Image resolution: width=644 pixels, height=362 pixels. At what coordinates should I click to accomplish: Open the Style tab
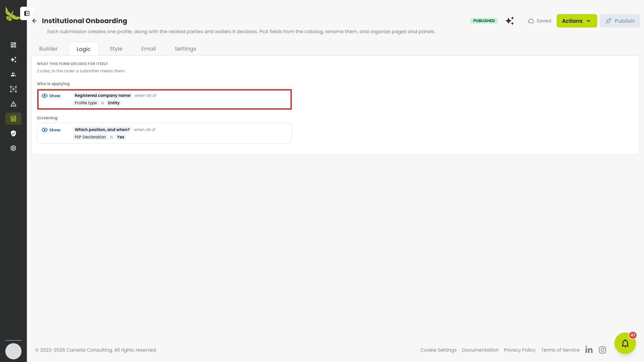tap(116, 49)
